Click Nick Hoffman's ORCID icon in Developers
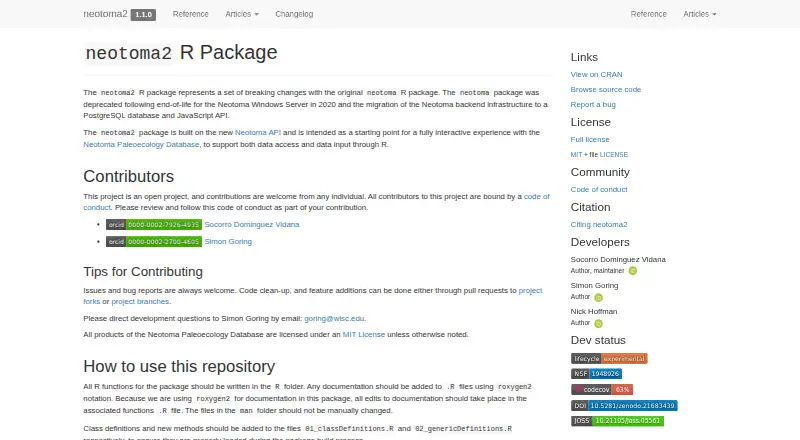Screen dimensions: 800x440 pyautogui.click(x=598, y=323)
